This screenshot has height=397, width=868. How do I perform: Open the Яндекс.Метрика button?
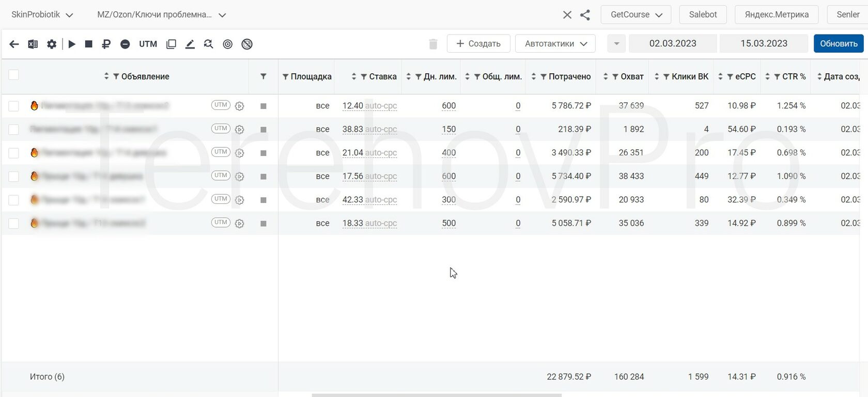click(x=777, y=14)
